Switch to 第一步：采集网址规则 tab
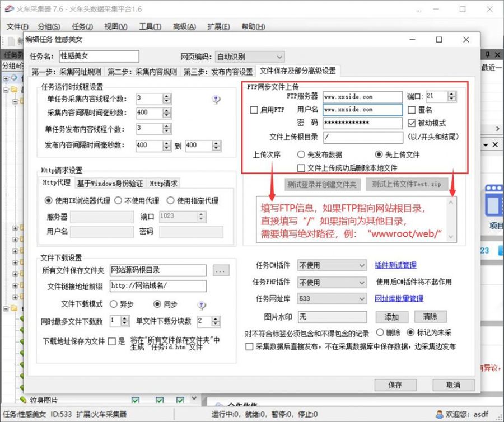504x422 pixels. point(66,72)
